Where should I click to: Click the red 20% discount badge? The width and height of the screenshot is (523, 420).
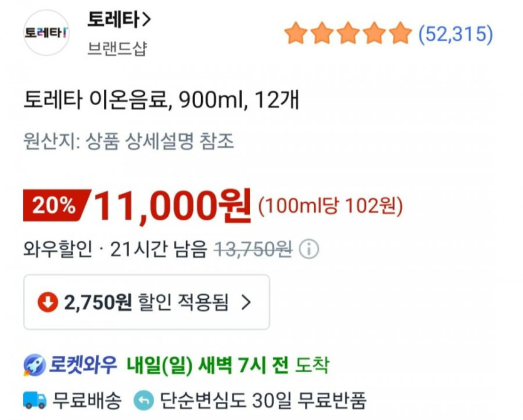point(56,205)
